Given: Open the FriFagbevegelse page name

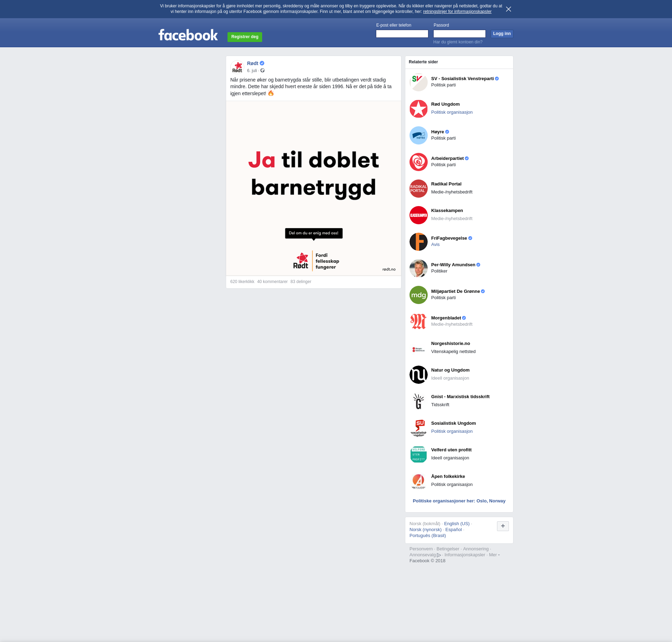Looking at the screenshot, I should pos(449,238).
